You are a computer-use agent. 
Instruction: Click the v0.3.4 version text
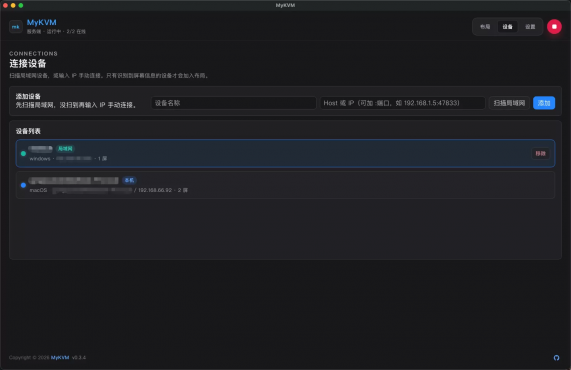(x=79, y=358)
